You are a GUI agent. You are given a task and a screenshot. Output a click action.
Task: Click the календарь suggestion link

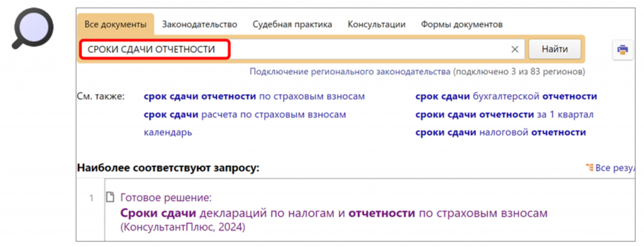click(x=168, y=133)
